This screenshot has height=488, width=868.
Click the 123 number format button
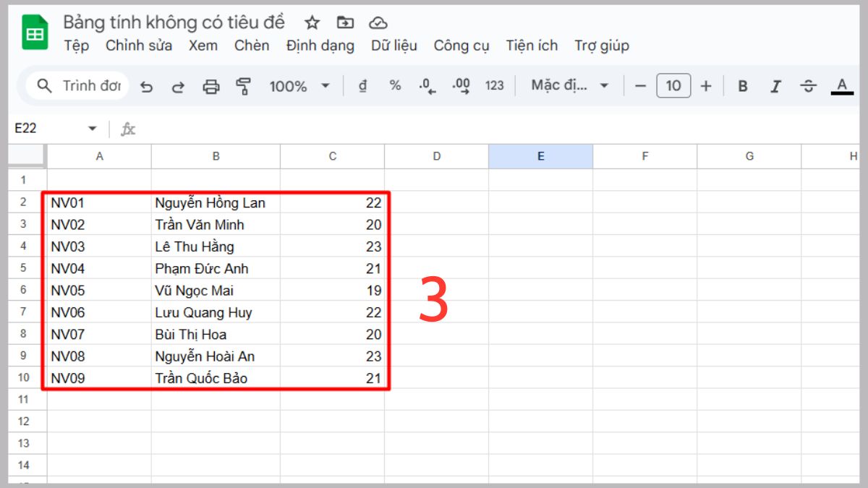[495, 85]
